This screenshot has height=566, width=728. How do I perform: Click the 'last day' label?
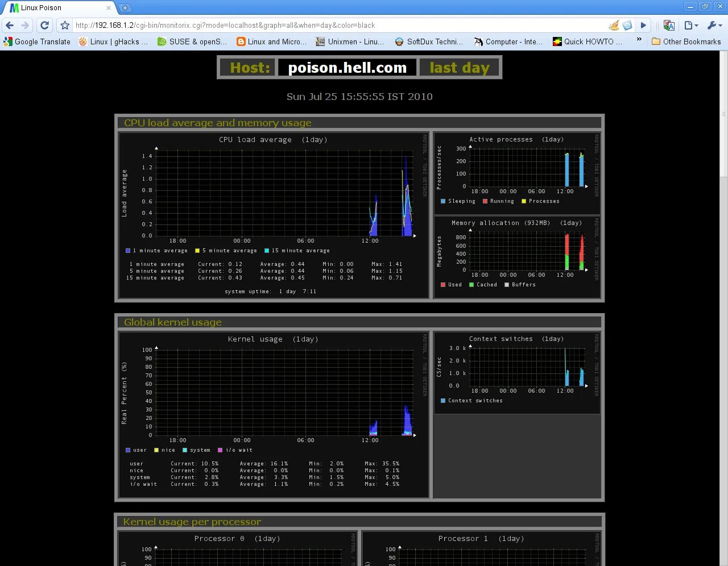(x=460, y=68)
